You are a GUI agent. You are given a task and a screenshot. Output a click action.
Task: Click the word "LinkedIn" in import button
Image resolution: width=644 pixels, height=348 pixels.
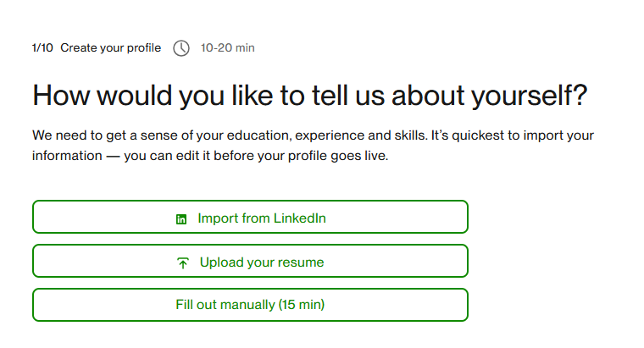(x=300, y=218)
